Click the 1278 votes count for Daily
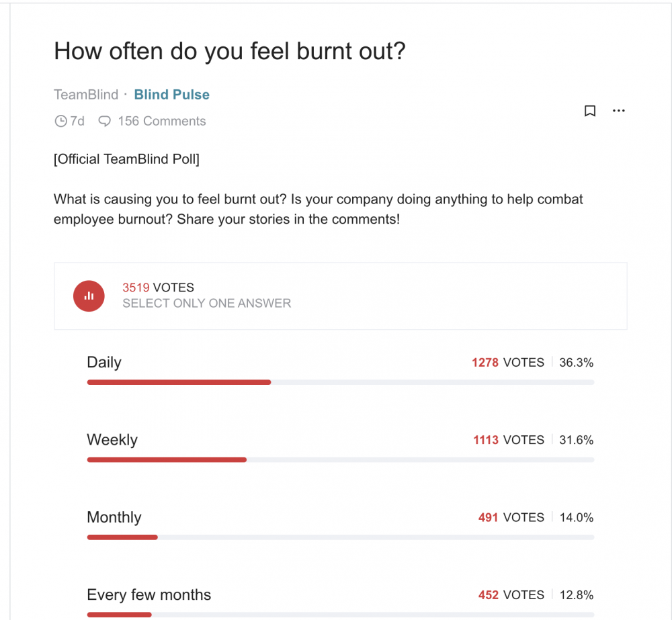Image resolution: width=672 pixels, height=620 pixels. tap(508, 363)
